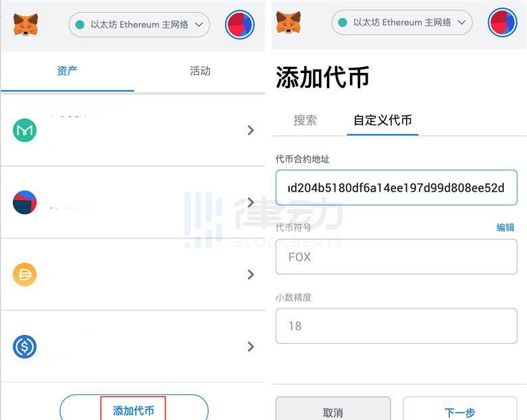Open the account avatar on left panel

(240, 24)
